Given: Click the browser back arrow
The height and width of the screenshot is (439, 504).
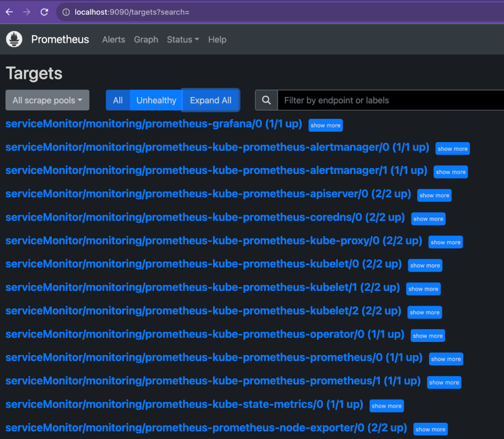Looking at the screenshot, I should click(9, 12).
